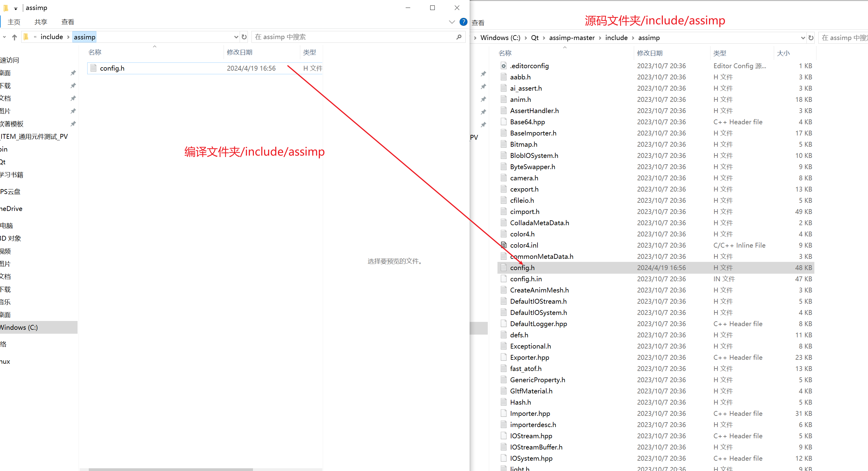Screen dimensions: 868x471
Task: Expand the hidden path chevrons before include
Action: tap(35, 37)
